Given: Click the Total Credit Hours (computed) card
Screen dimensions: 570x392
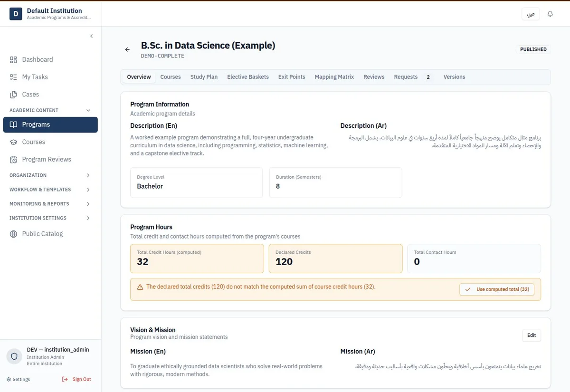Looking at the screenshot, I should click(x=197, y=258).
